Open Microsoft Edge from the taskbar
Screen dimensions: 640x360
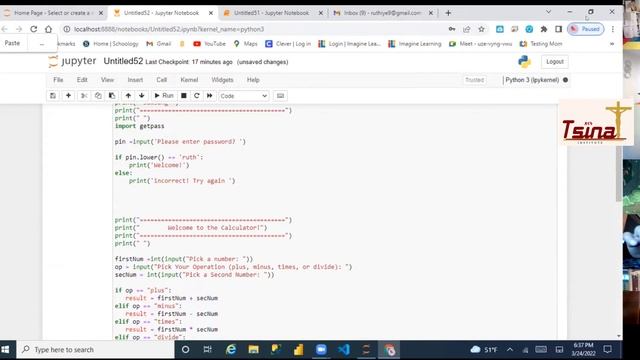[x=231, y=350]
